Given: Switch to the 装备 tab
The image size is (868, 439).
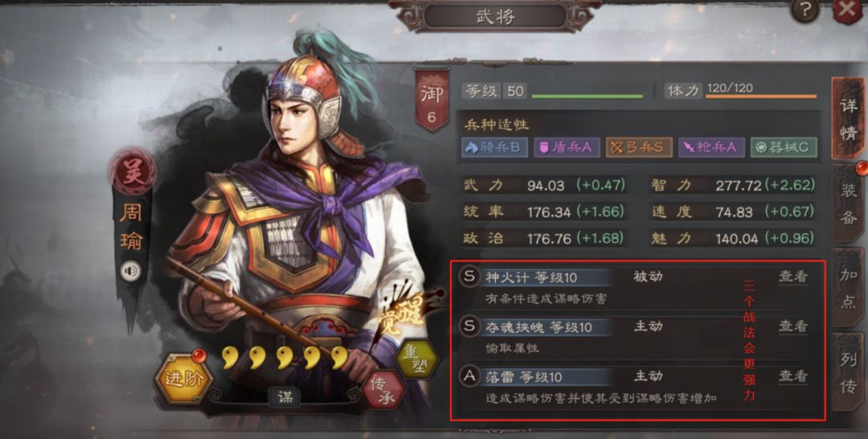Looking at the screenshot, I should tap(849, 203).
